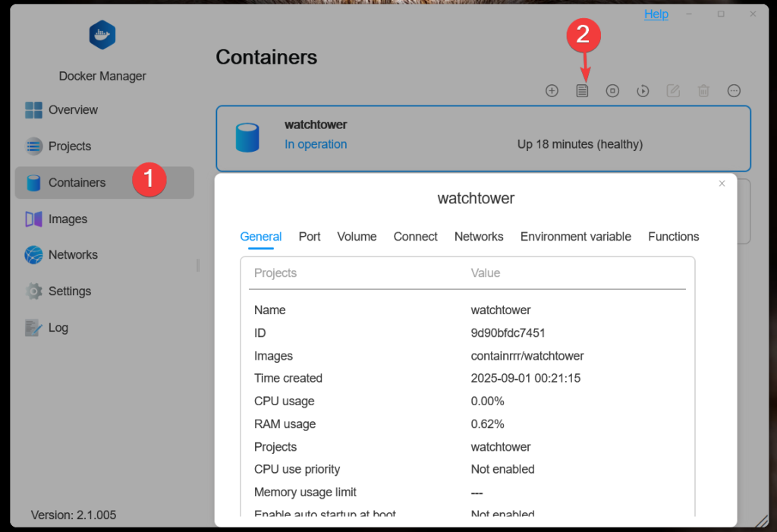Open container details document icon

click(x=582, y=91)
